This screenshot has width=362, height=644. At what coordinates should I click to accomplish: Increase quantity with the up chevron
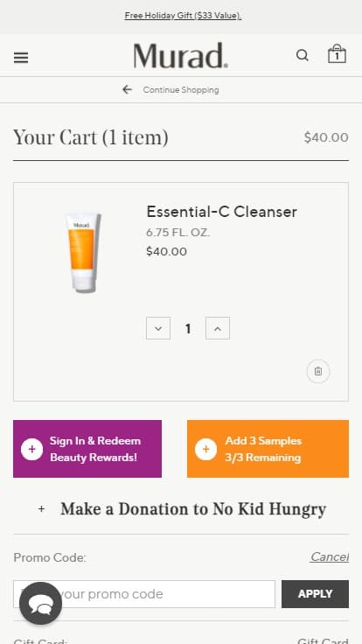coord(218,328)
